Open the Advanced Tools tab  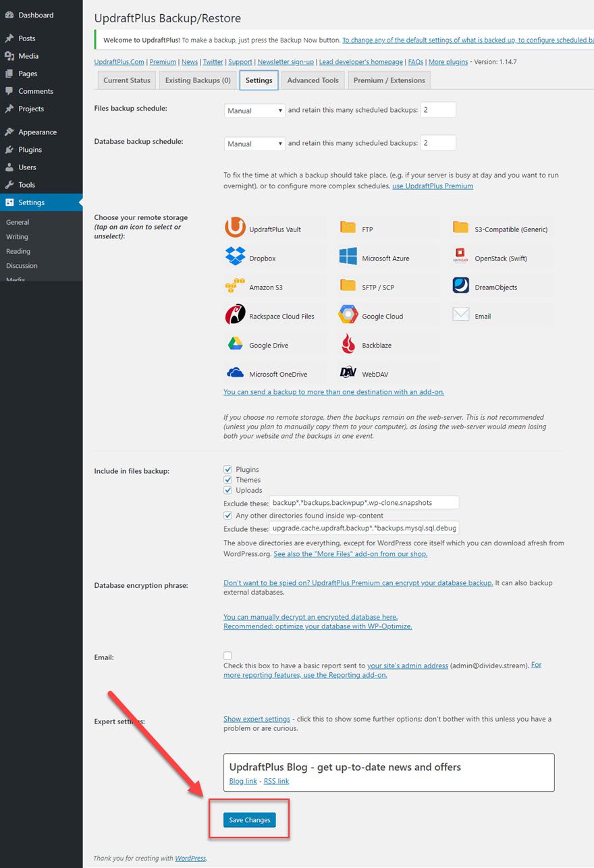(x=313, y=80)
